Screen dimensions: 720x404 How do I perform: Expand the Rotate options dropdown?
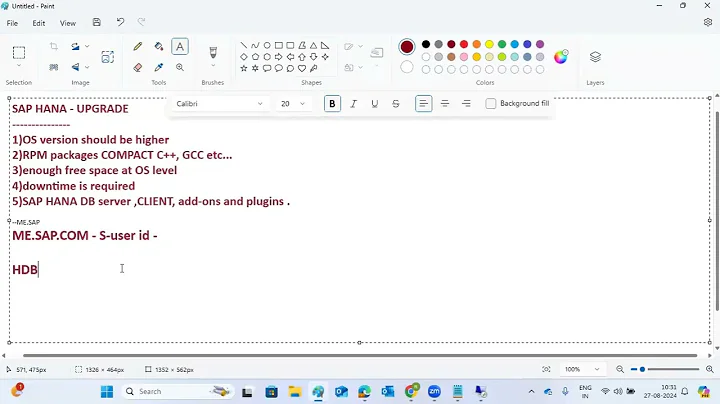click(x=87, y=46)
